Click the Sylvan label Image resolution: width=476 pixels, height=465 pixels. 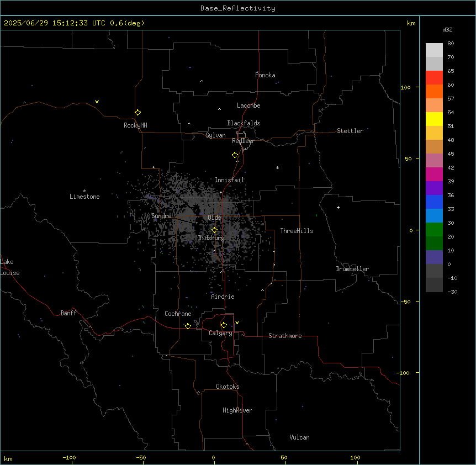(215, 135)
